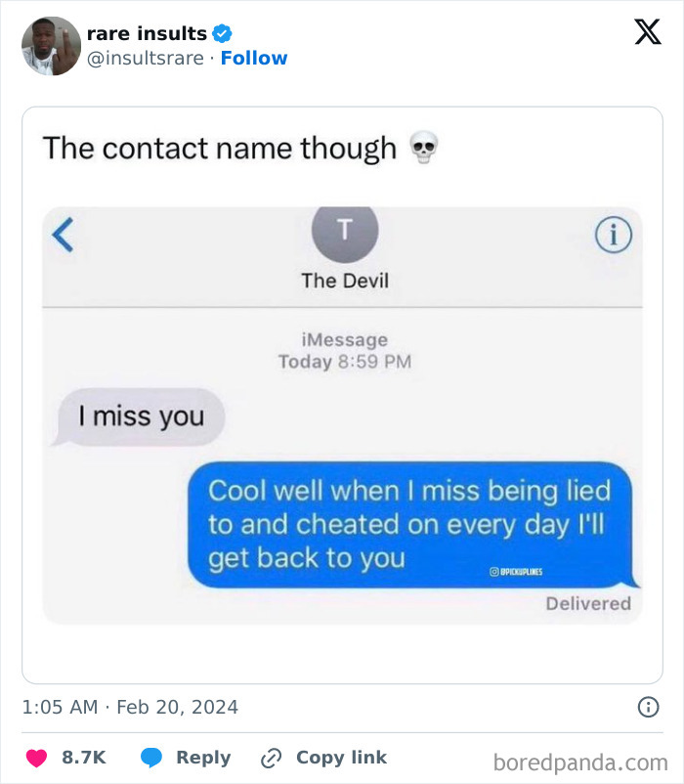Click the blue verified badge
684x784 pixels.
click(x=222, y=33)
